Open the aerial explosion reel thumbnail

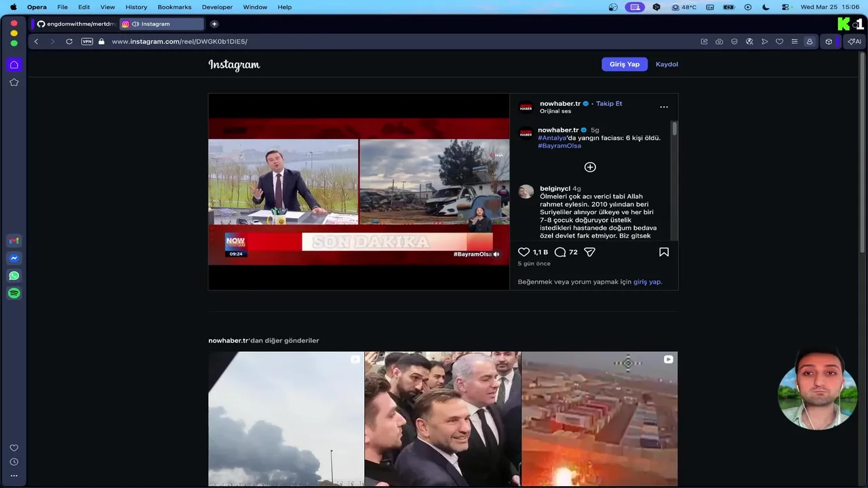599,419
